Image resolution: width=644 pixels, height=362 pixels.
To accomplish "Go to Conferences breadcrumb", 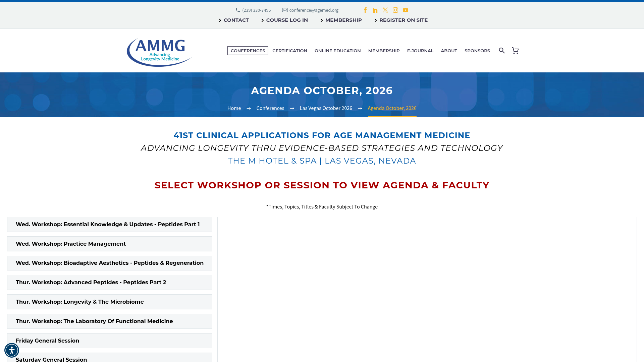I will tap(270, 108).
